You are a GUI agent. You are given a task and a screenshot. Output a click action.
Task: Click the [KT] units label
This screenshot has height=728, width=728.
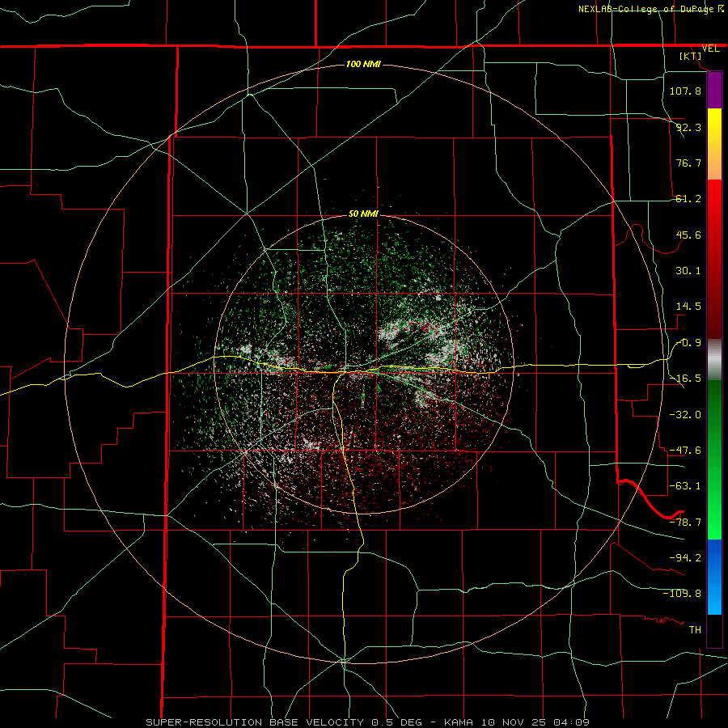coord(691,56)
